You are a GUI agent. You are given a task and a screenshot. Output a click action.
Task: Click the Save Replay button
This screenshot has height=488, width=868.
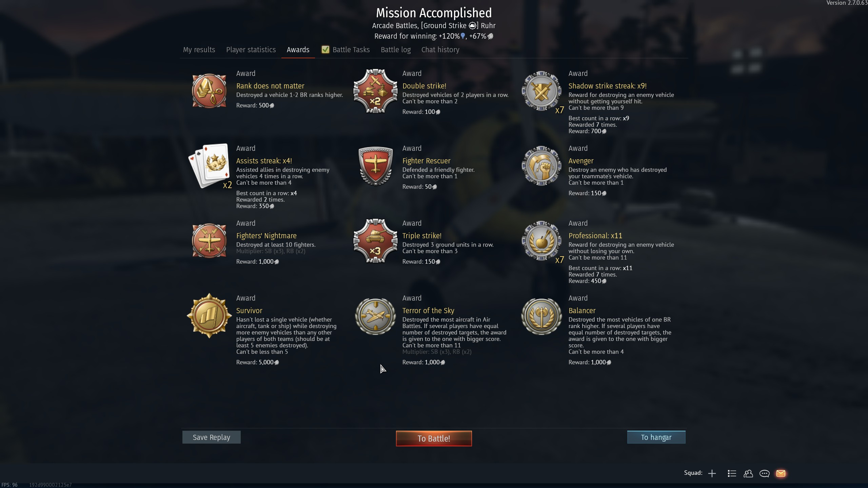(x=212, y=437)
